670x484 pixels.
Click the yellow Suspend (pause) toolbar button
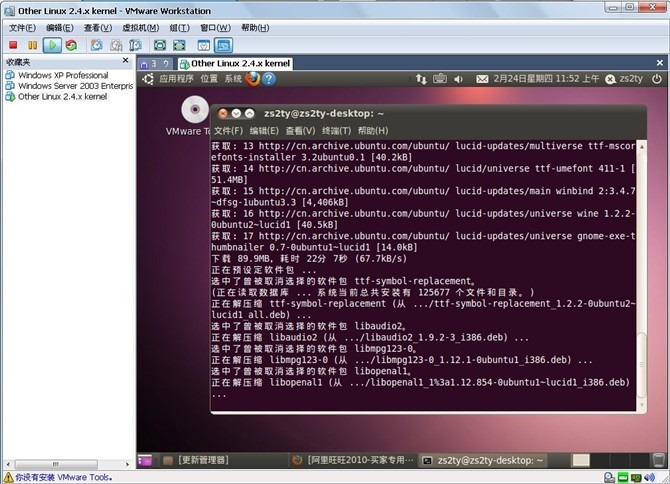tap(32, 45)
